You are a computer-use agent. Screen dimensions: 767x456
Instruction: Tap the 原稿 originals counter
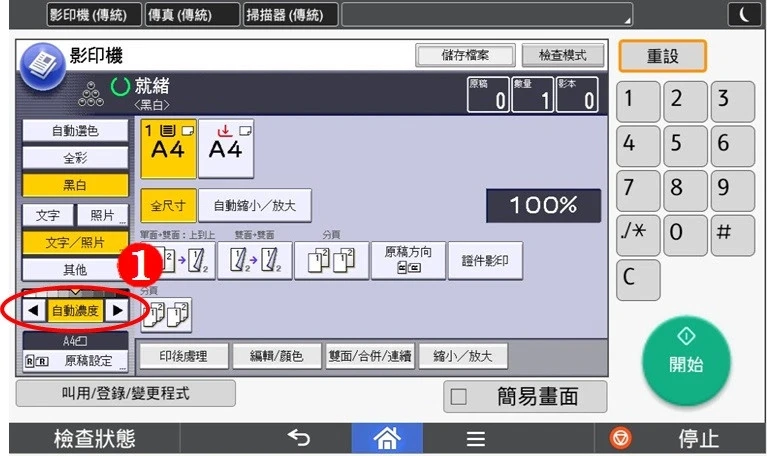pyautogui.click(x=488, y=95)
